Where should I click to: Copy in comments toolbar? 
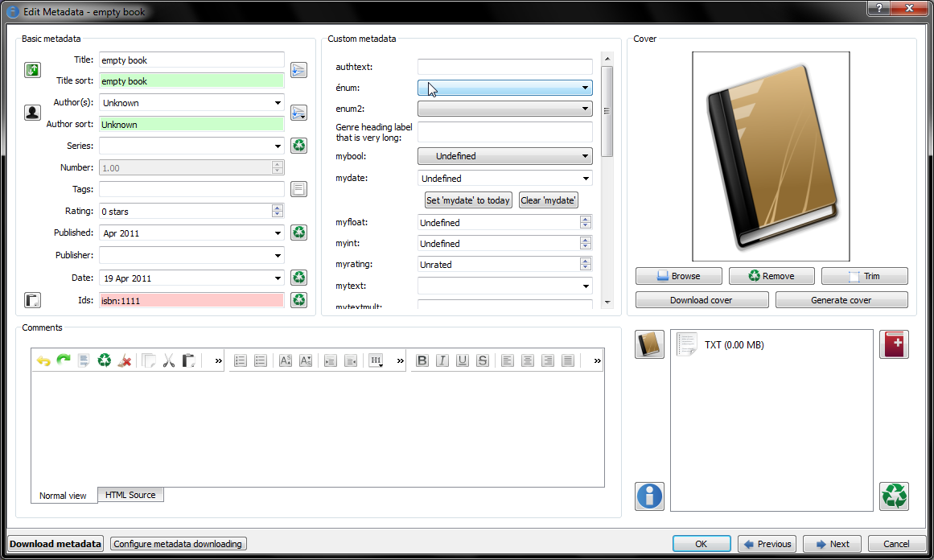coord(149,360)
